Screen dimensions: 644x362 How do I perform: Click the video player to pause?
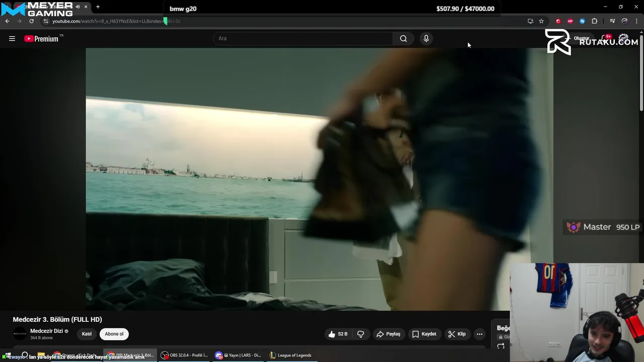319,179
